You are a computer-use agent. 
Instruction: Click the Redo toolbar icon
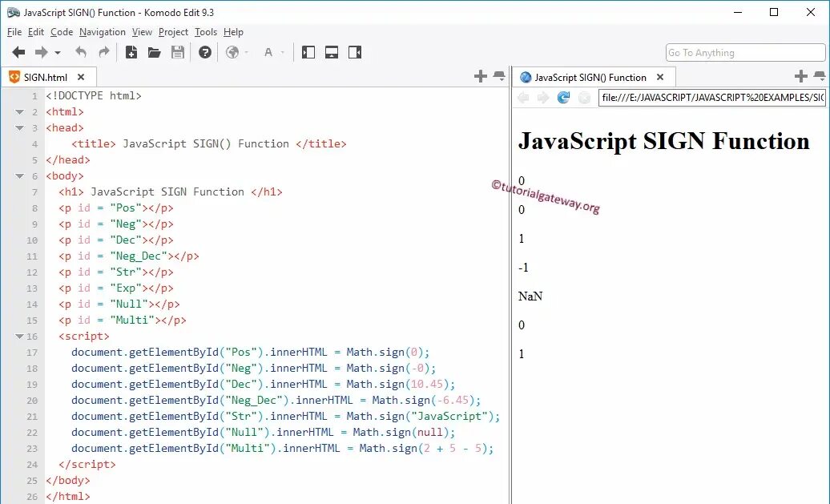[104, 52]
